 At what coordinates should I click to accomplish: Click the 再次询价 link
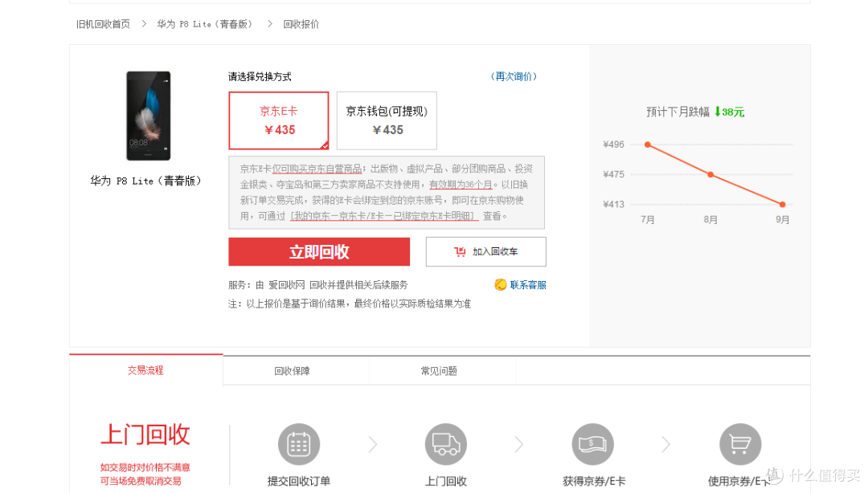click(x=514, y=76)
